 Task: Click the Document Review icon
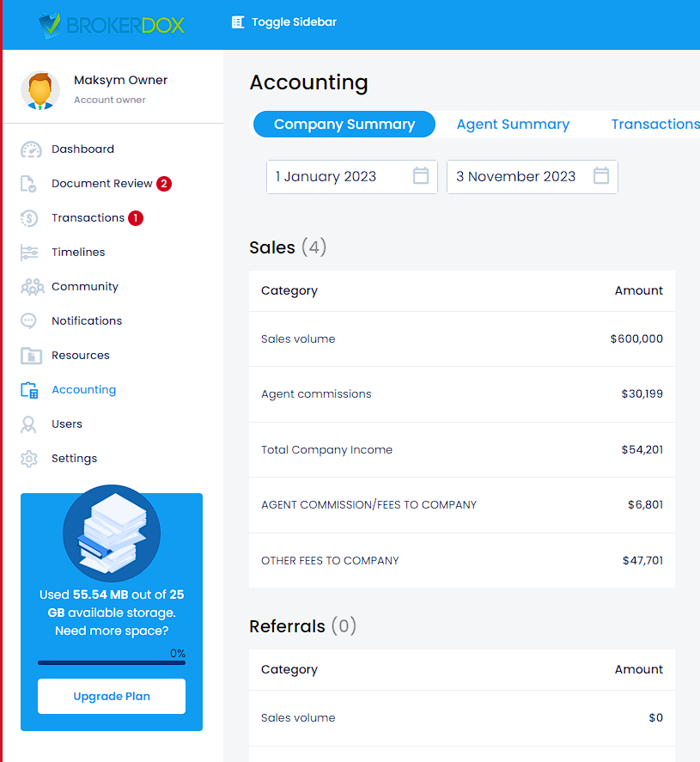tap(29, 184)
